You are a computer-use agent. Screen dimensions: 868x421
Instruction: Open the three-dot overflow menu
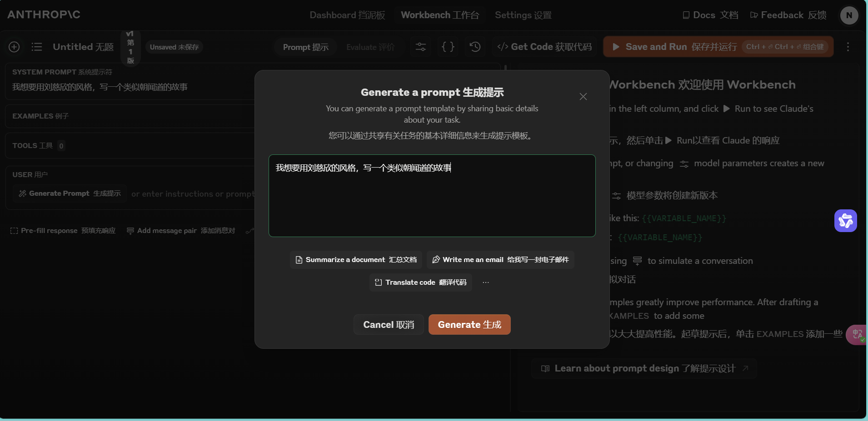(x=848, y=47)
